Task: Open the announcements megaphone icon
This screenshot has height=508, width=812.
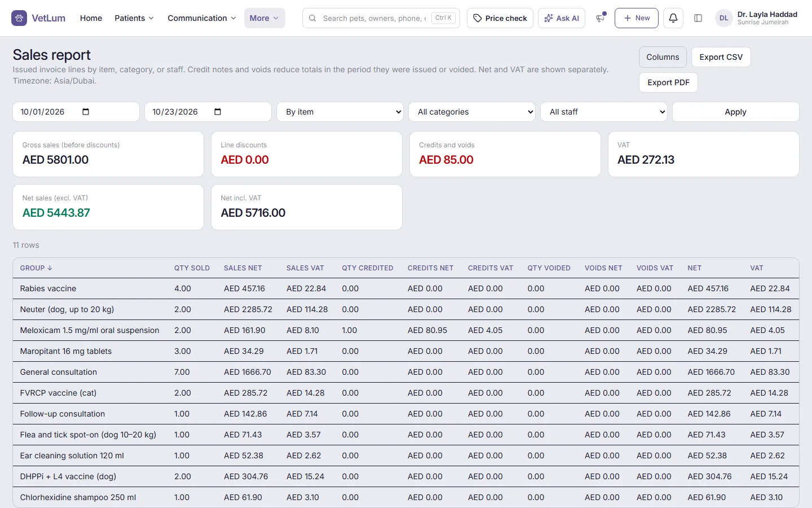Action: pos(600,18)
